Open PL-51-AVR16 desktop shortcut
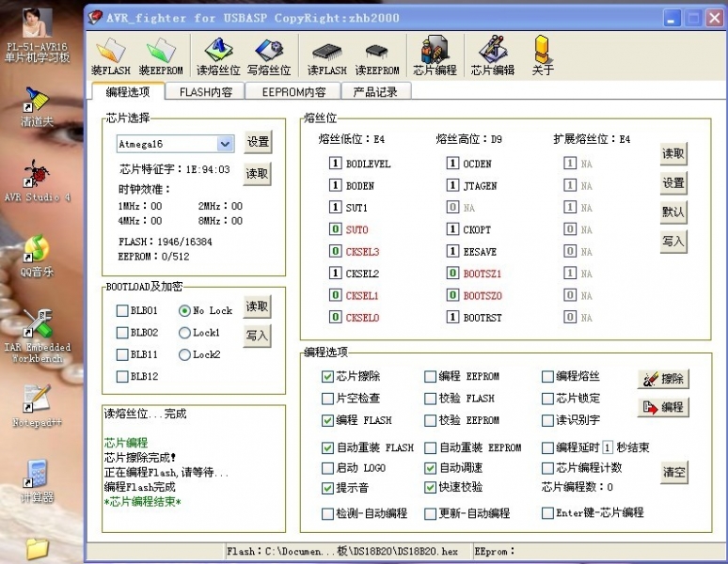Viewport: 728px width, 564px height. pos(37,36)
